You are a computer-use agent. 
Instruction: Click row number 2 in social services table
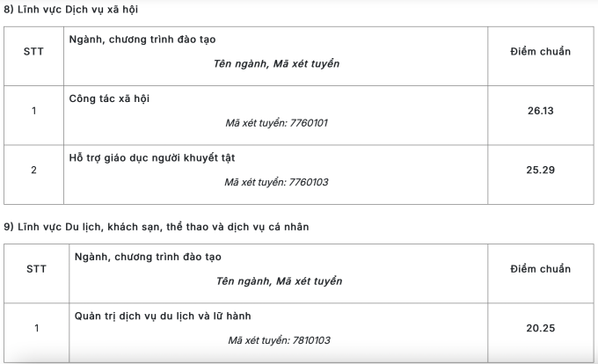click(33, 170)
